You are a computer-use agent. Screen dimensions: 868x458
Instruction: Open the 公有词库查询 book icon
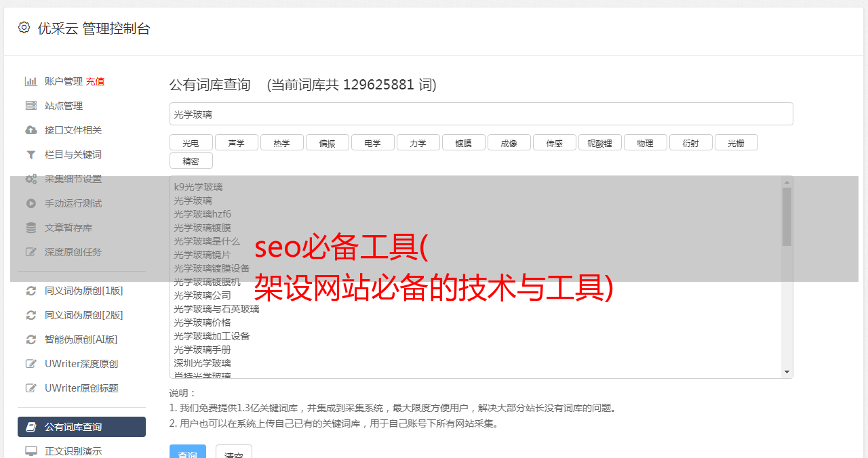click(x=31, y=427)
